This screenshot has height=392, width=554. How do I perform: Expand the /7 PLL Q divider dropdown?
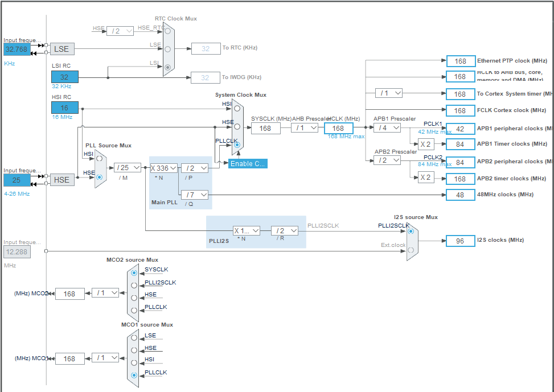(x=196, y=195)
